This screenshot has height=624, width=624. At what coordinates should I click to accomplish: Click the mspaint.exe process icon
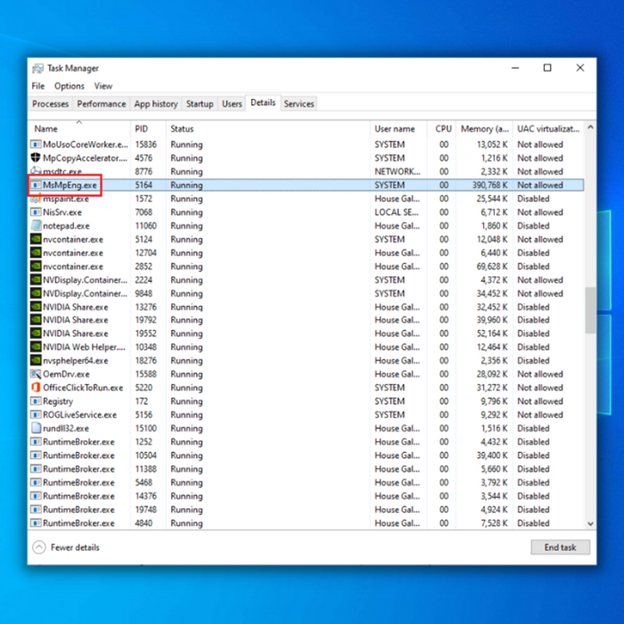pos(36,198)
